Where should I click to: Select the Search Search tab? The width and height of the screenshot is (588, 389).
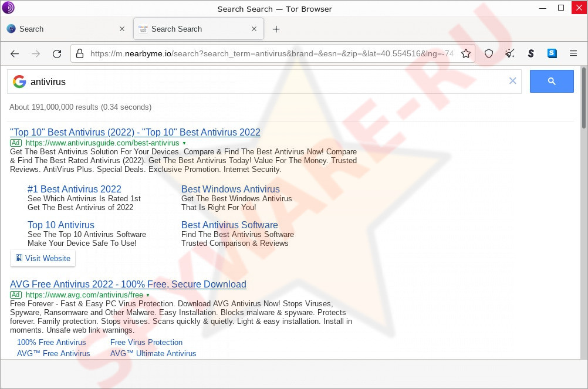pyautogui.click(x=199, y=29)
